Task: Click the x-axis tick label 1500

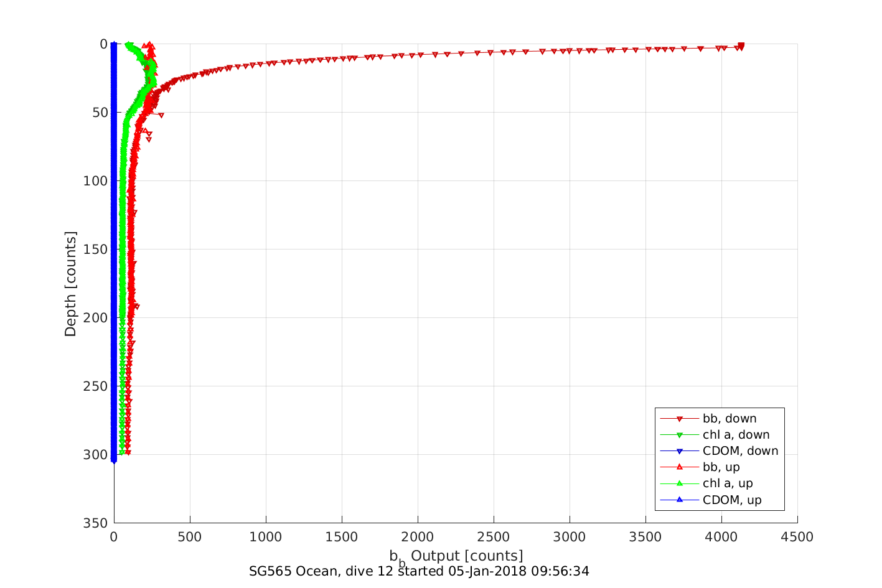Action: (x=342, y=537)
